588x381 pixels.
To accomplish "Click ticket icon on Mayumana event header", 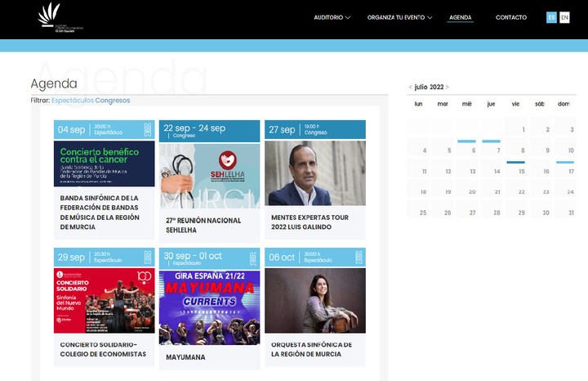I will coord(252,258).
